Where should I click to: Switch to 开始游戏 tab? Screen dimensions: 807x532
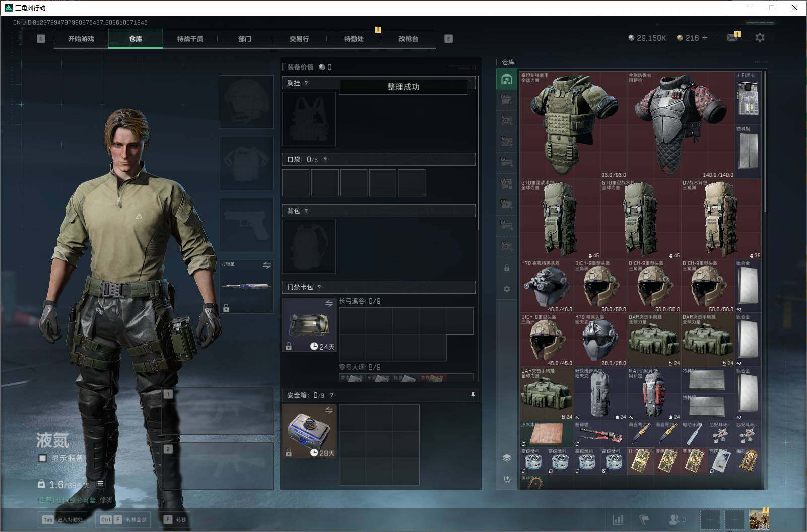(x=81, y=39)
